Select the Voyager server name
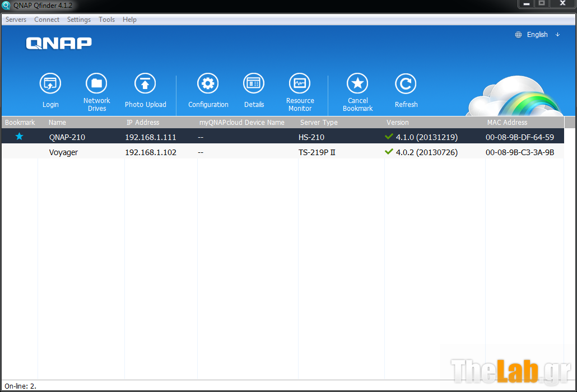Image resolution: width=577 pixels, height=392 pixels. (63, 152)
